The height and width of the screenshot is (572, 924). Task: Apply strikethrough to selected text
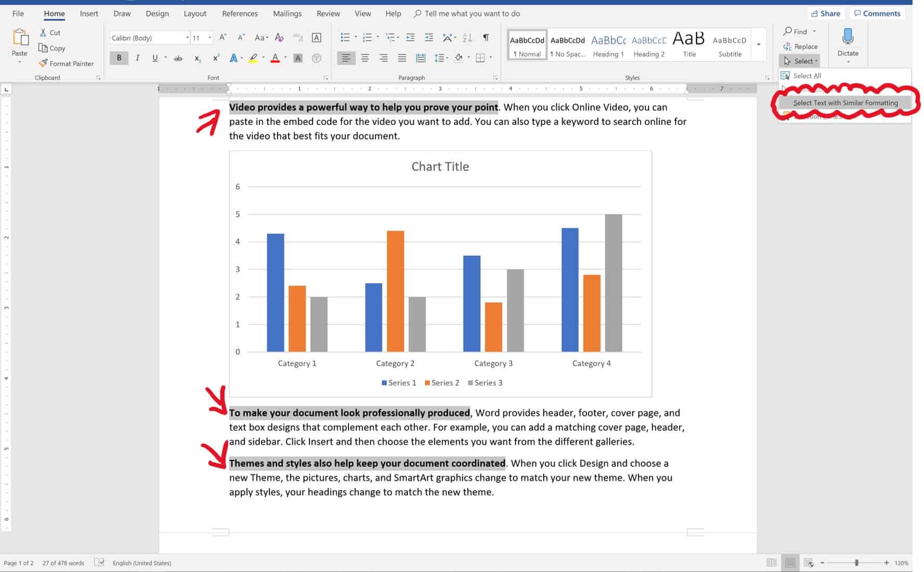[x=179, y=58]
